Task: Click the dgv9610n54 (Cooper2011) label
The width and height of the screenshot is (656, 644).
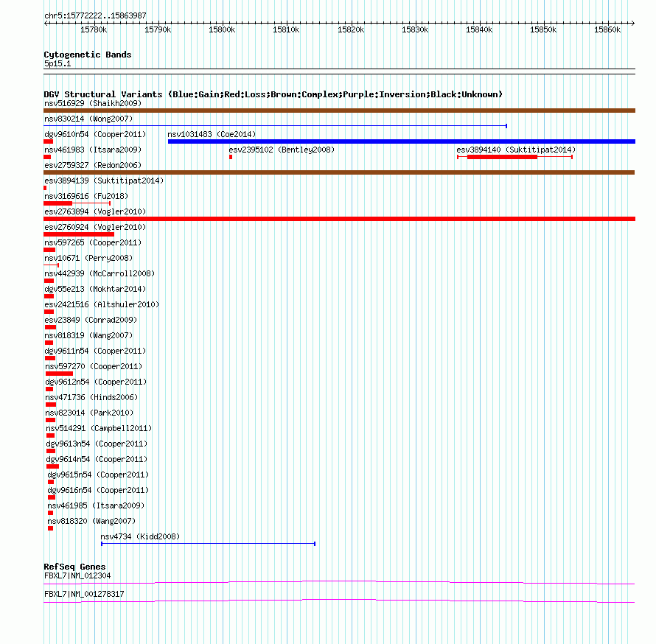Action: coord(95,134)
